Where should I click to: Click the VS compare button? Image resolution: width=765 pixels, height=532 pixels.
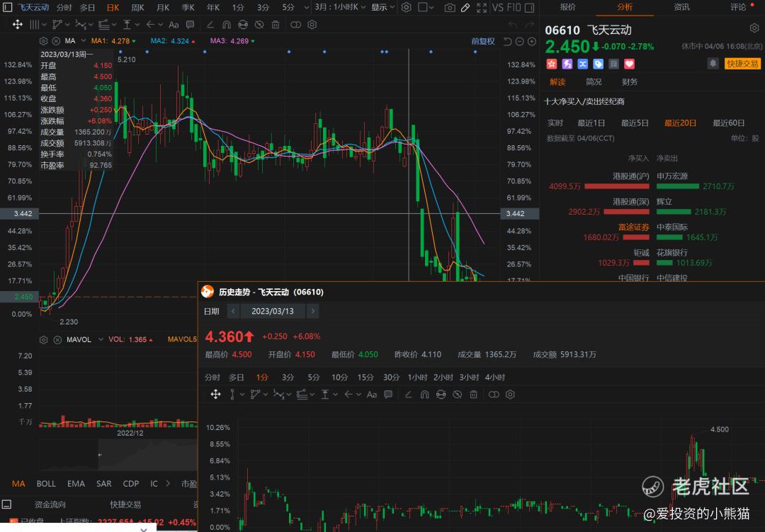(498, 7)
